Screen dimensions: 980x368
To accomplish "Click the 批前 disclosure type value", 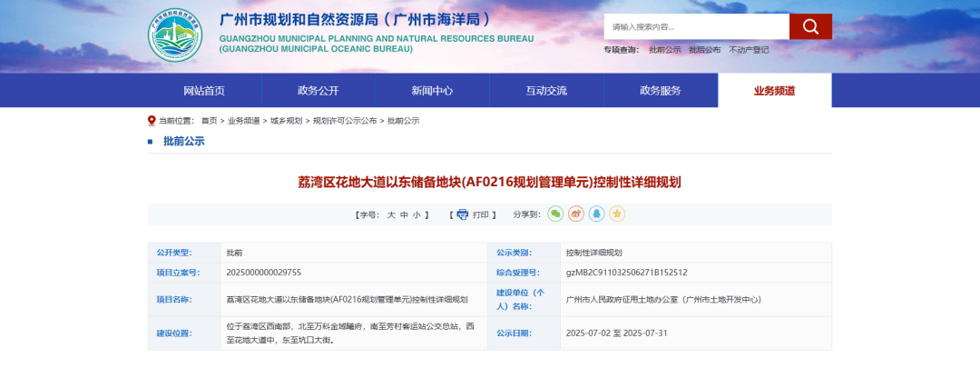I will tap(234, 253).
